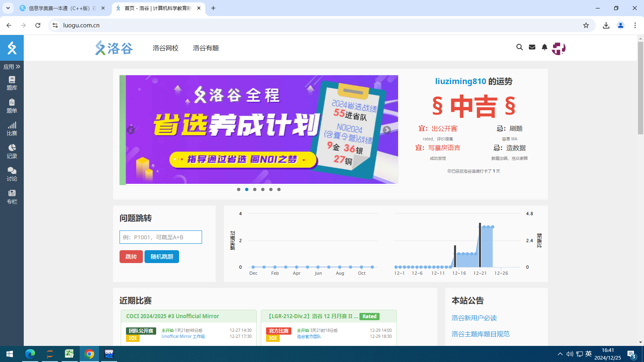
Task: Open the Chrome tab search dropdown
Action: tap(8, 8)
